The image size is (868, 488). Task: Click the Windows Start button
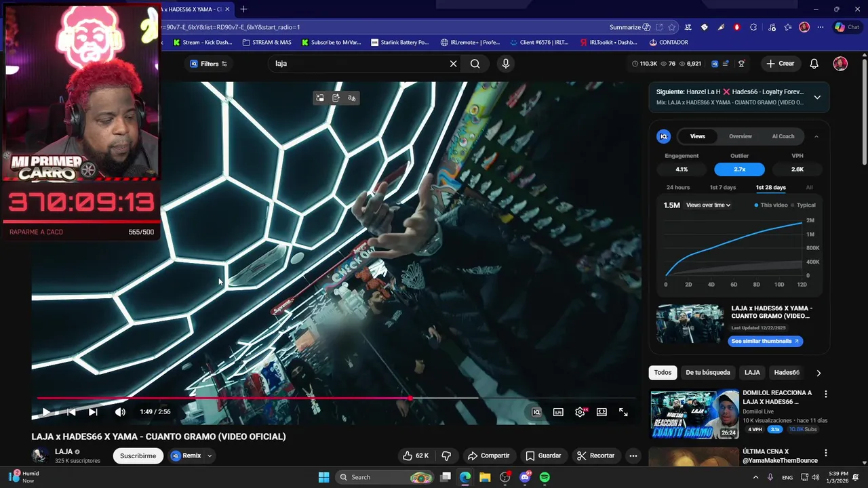point(323,477)
